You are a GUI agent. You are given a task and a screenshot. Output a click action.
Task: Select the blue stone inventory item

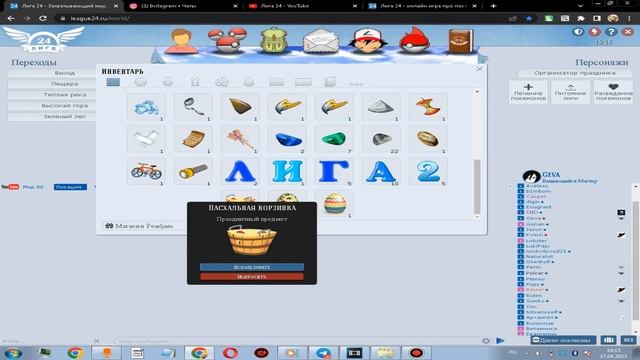pyautogui.click(x=287, y=139)
